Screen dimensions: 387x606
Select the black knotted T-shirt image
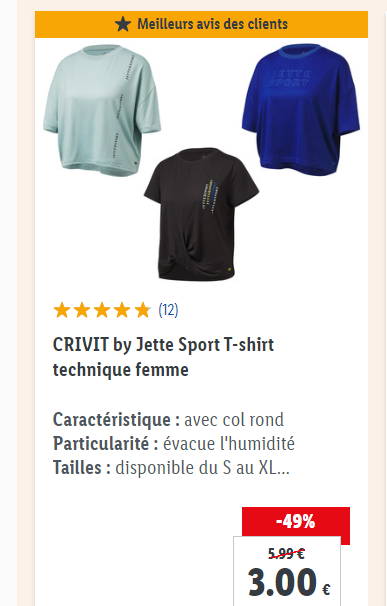click(201, 214)
